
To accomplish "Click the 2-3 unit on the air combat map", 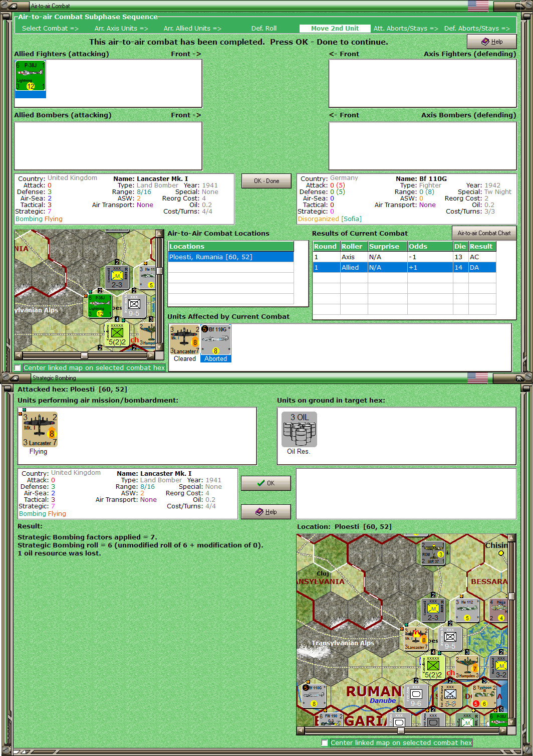I will (117, 277).
